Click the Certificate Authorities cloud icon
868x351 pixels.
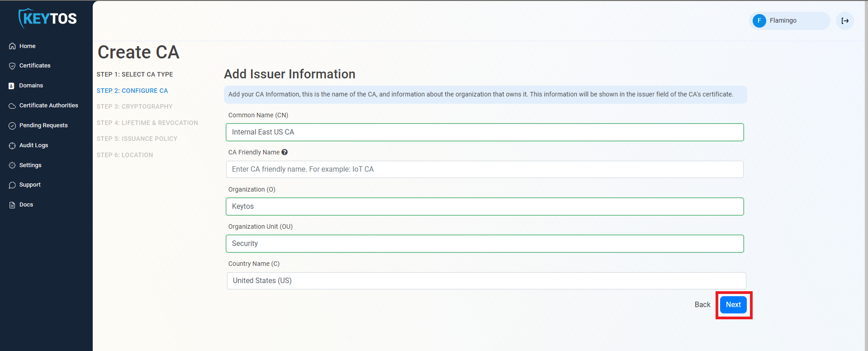(12, 106)
